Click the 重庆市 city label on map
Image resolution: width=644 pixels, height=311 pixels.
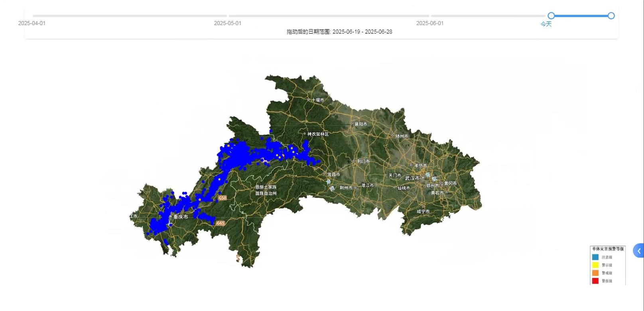click(180, 217)
